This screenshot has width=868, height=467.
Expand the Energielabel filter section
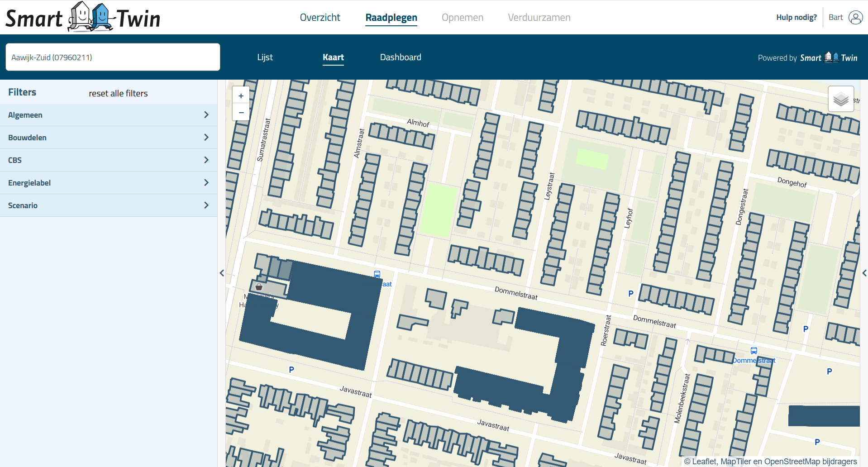coord(108,183)
